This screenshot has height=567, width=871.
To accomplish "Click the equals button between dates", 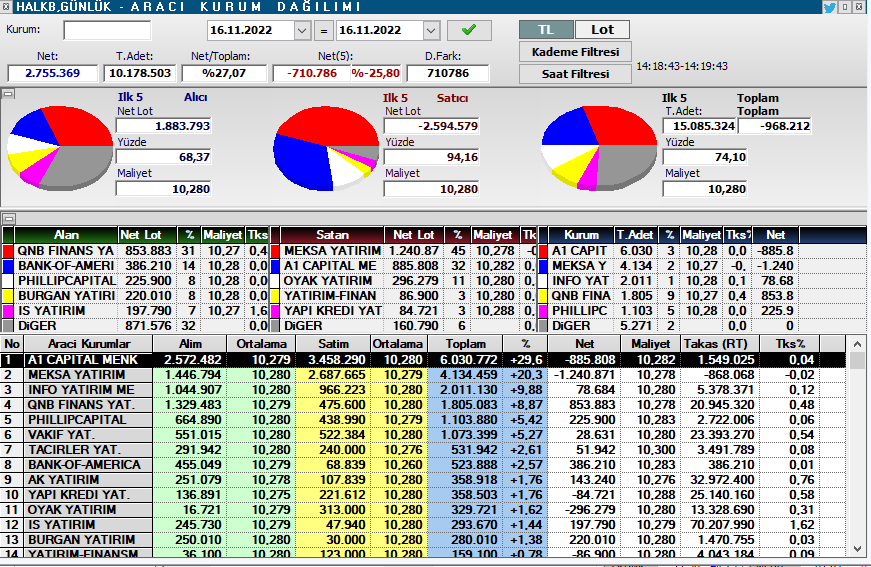I will pos(323,31).
